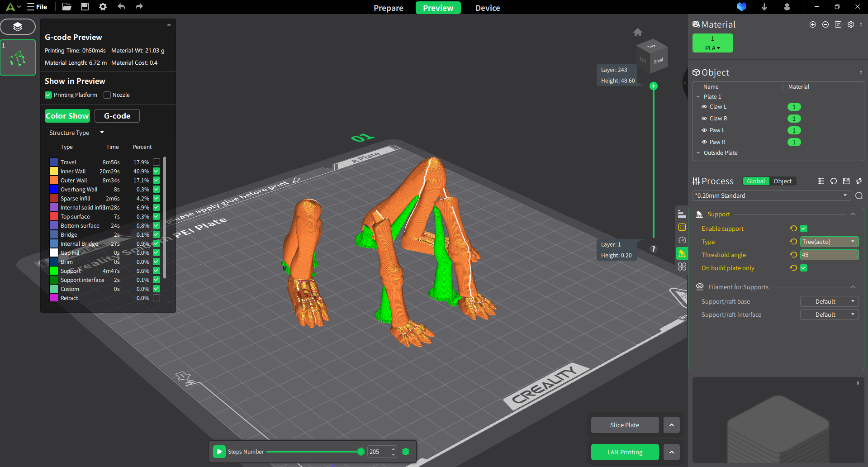Uncheck the Inner Wall type checkbox
Image resolution: width=868 pixels, height=467 pixels.
point(157,171)
